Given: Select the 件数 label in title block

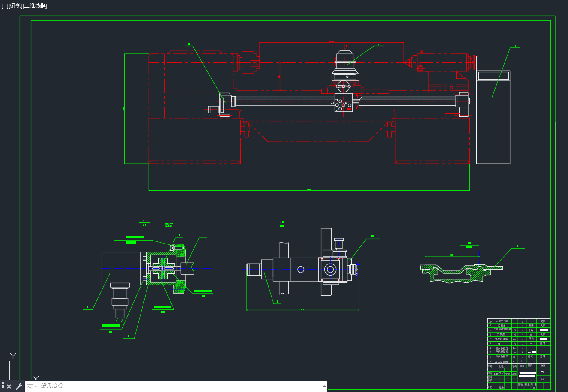Looking at the screenshot, I should (520, 384).
